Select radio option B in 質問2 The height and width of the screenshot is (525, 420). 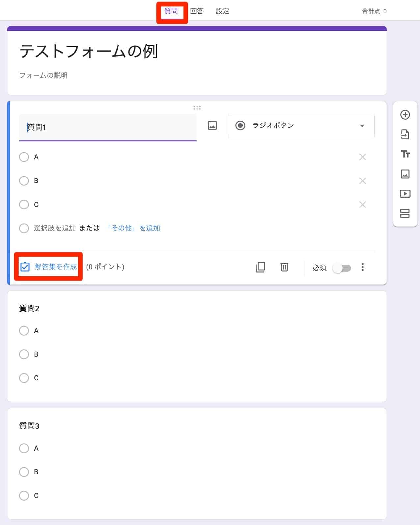[x=24, y=354]
